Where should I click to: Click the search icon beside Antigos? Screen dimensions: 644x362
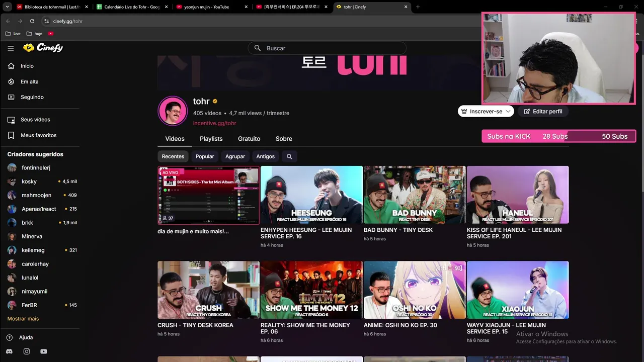(x=289, y=156)
